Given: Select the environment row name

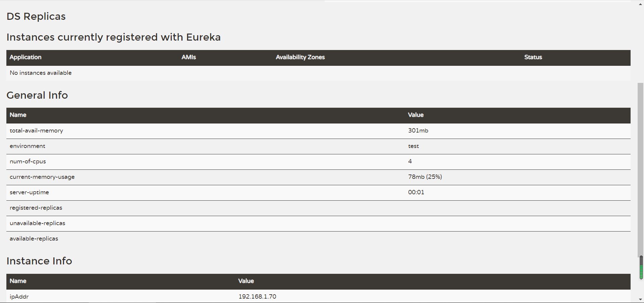Looking at the screenshot, I should tap(27, 146).
